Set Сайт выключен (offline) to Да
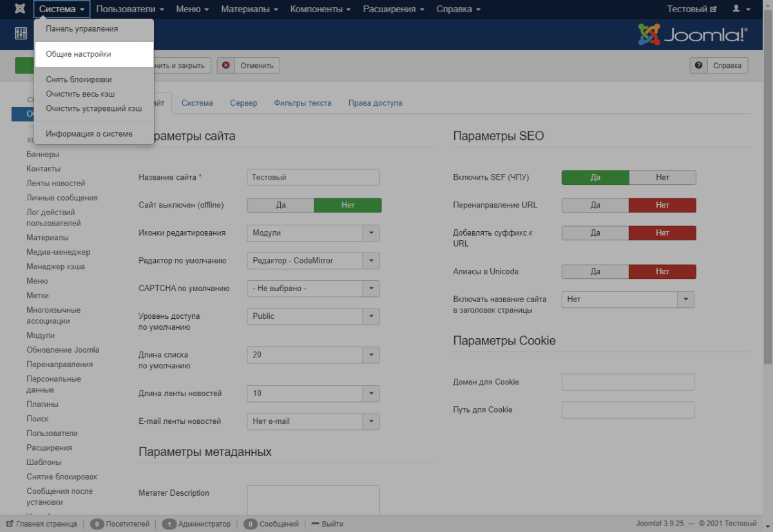The width and height of the screenshot is (773, 532). pyautogui.click(x=281, y=205)
